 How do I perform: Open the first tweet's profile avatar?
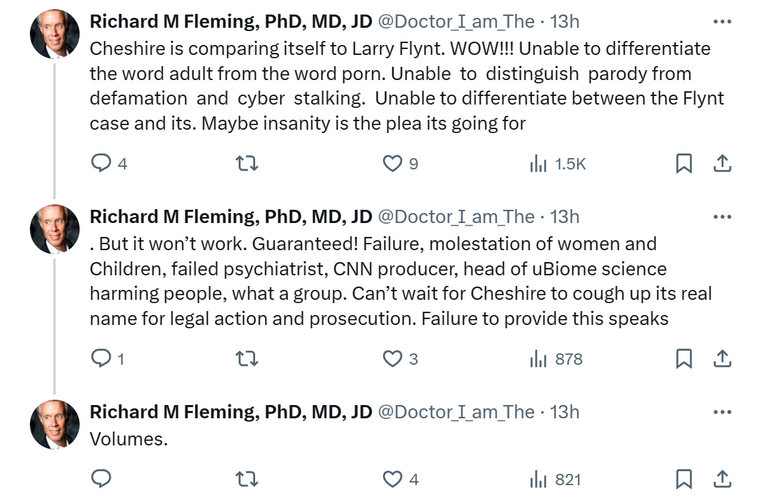pos(54,34)
